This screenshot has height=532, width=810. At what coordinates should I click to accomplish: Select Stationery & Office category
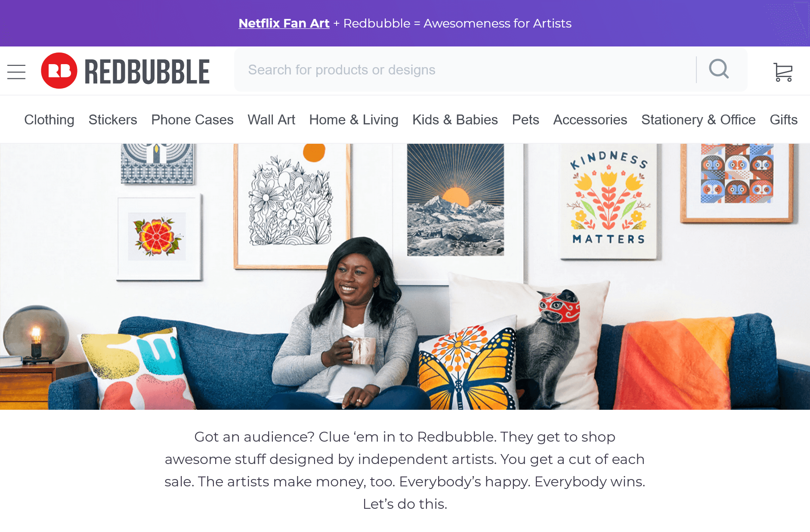point(698,120)
